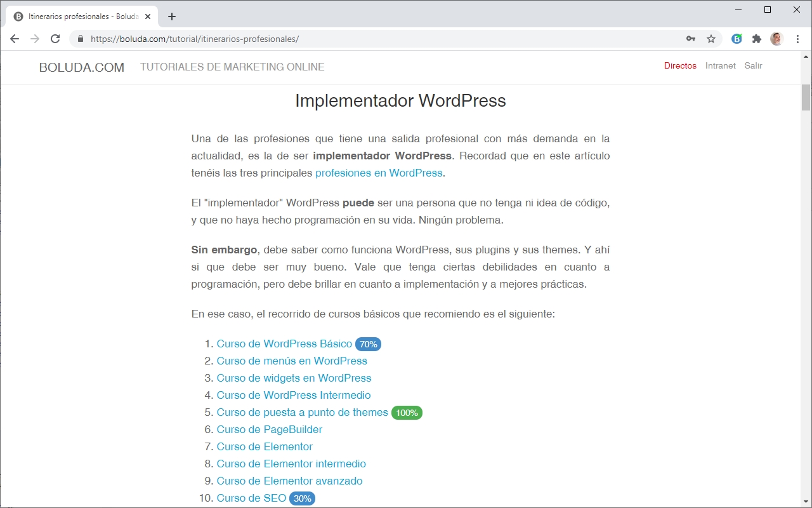The height and width of the screenshot is (508, 812).
Task: Open the Curso de Elementor link
Action: tap(265, 446)
